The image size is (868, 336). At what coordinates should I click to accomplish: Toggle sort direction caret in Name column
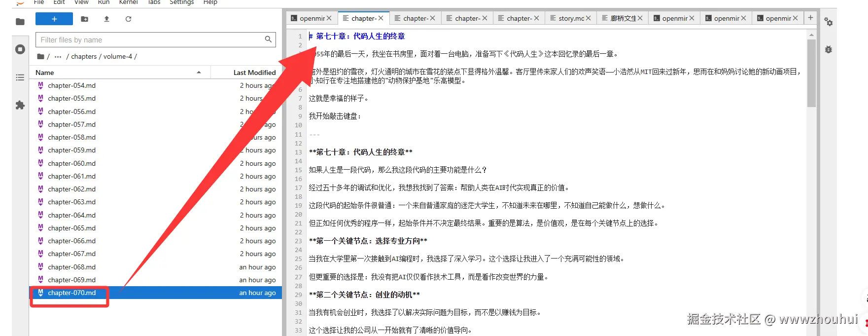coord(199,73)
